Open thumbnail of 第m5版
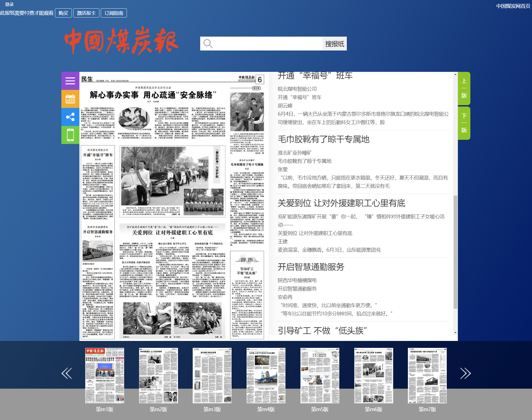The image size is (532, 420). click(x=320, y=376)
